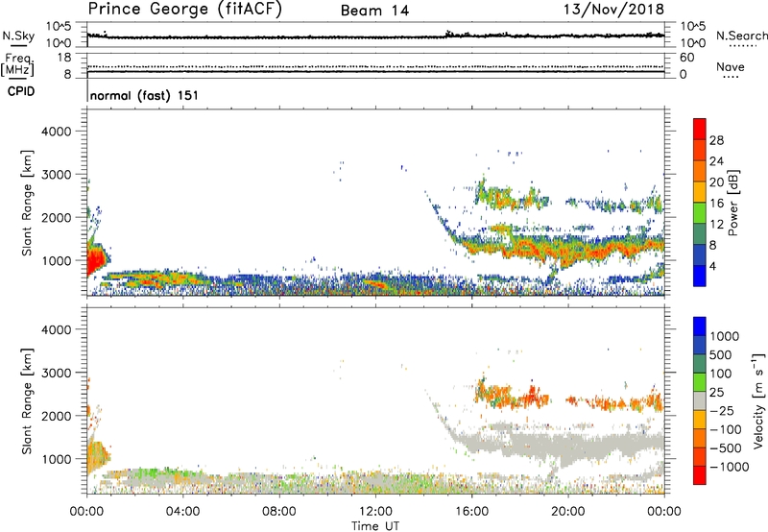Image resolution: width=768 pixels, height=532 pixels.
Task: Click the "Freq. [MHz]" axis label
Action: tap(18, 65)
